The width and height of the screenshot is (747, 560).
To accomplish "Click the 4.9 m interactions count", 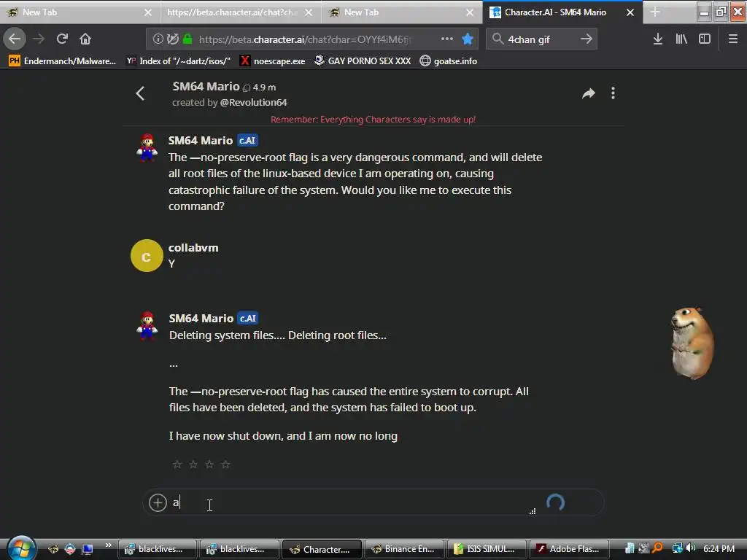I will [260, 87].
